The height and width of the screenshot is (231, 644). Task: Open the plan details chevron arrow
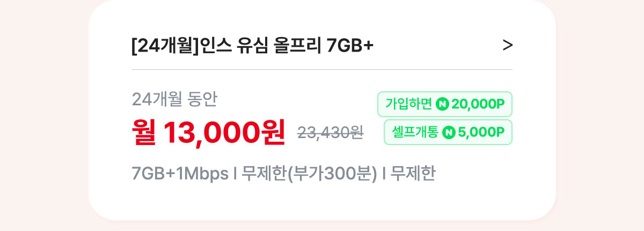pos(508,46)
